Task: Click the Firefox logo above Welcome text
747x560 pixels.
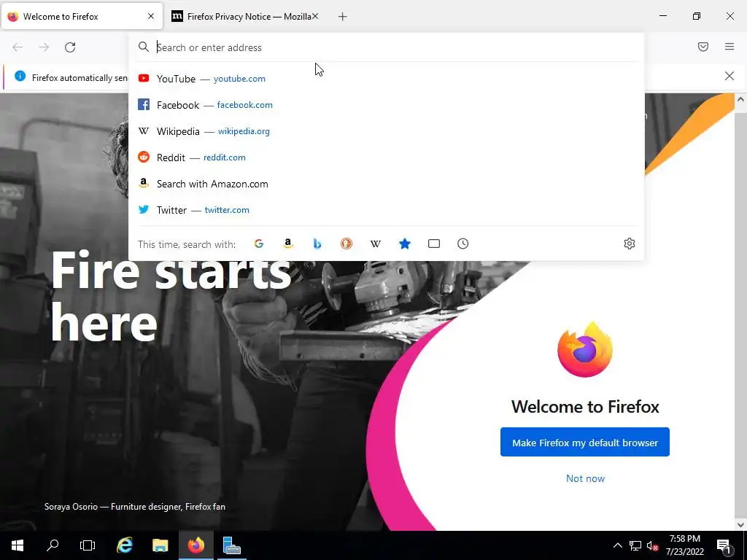Action: pos(585,350)
